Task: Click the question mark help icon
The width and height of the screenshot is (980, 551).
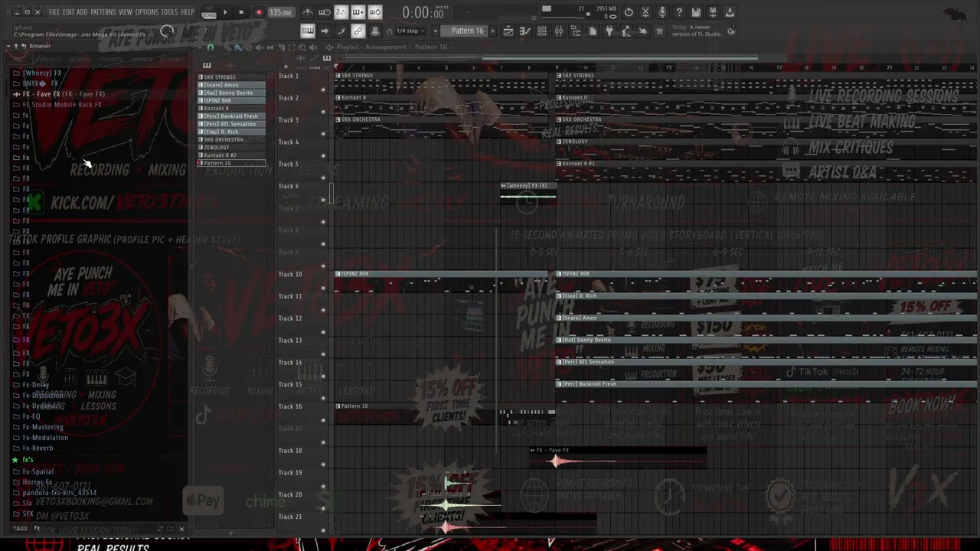Action: (679, 12)
